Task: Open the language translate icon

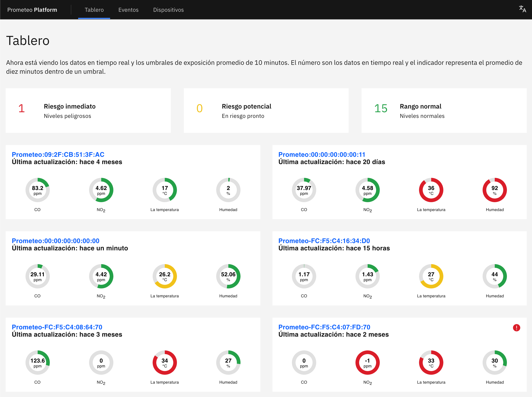Action: 522,9
